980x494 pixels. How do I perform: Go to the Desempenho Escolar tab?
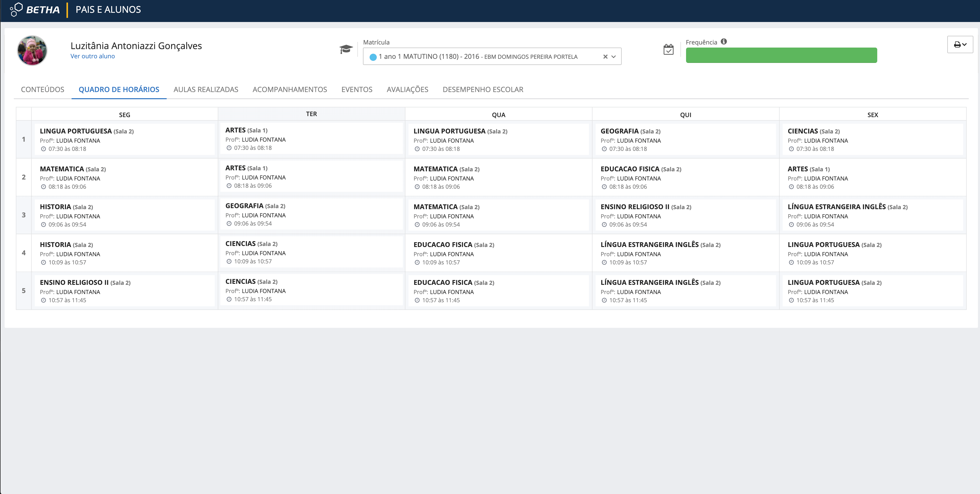coord(483,89)
